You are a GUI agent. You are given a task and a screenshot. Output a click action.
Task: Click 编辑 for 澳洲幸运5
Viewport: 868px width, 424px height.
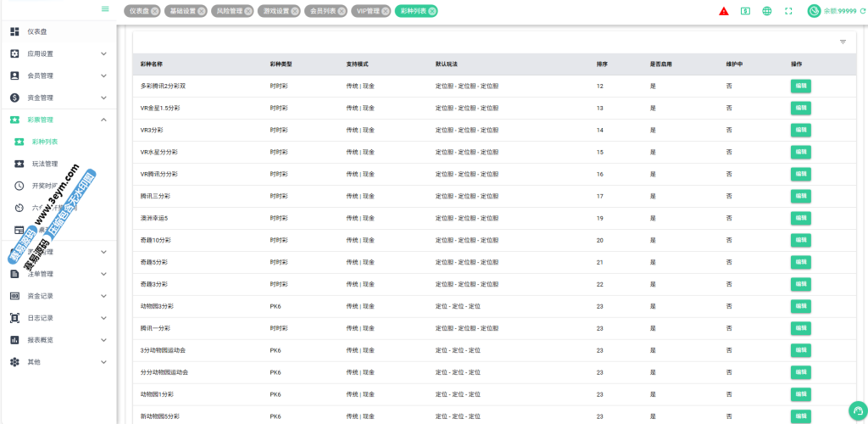[800, 218]
